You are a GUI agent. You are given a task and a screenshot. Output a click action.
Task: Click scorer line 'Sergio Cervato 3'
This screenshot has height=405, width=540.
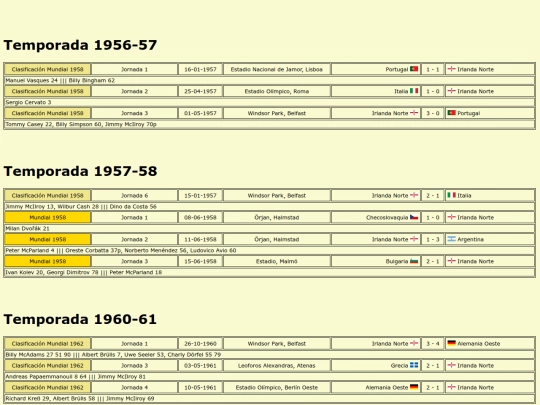tap(270, 102)
